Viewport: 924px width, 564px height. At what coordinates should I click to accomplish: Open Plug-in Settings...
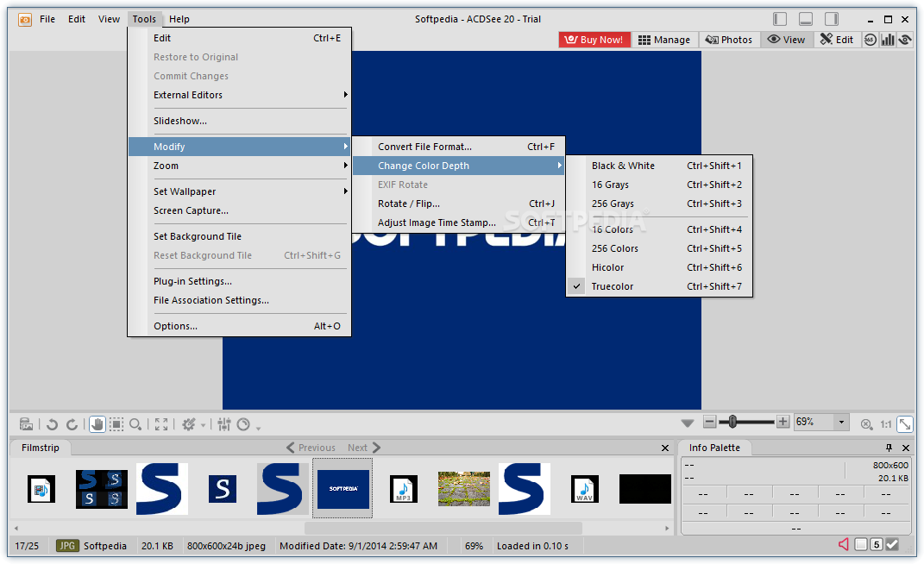coord(240,281)
